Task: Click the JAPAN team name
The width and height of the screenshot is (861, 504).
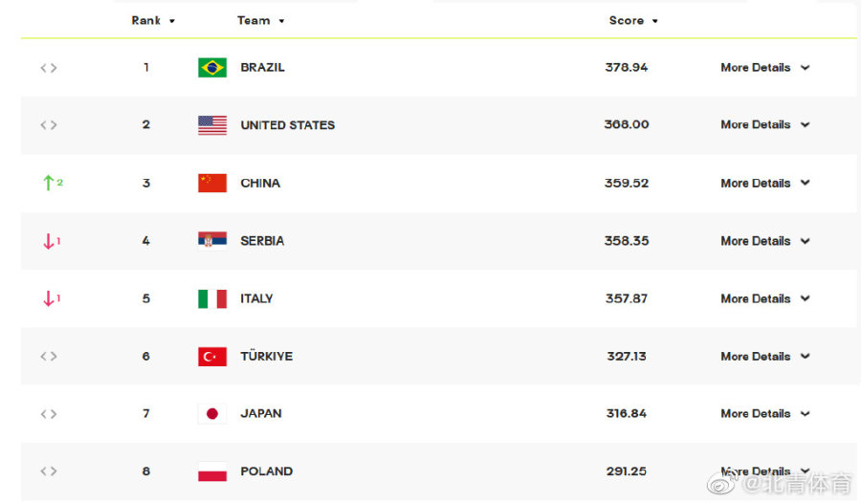Action: [x=261, y=413]
